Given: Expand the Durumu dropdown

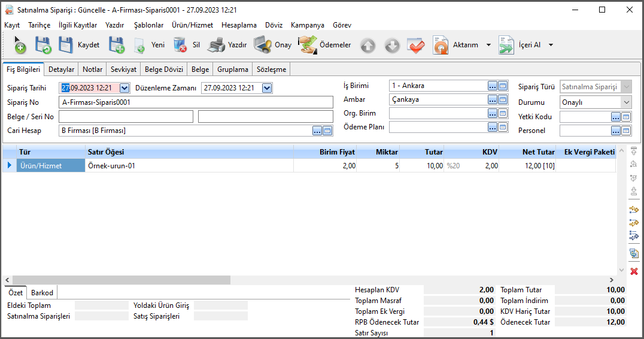Looking at the screenshot, I should coord(626,102).
